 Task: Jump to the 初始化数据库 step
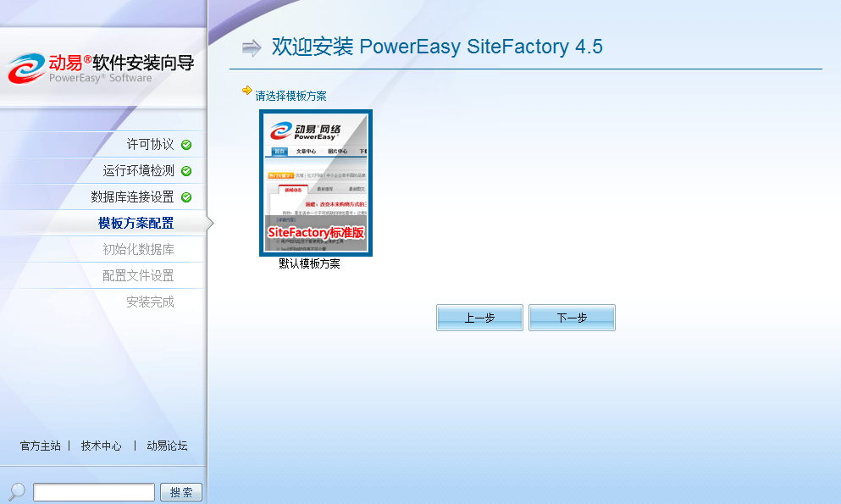click(x=138, y=250)
